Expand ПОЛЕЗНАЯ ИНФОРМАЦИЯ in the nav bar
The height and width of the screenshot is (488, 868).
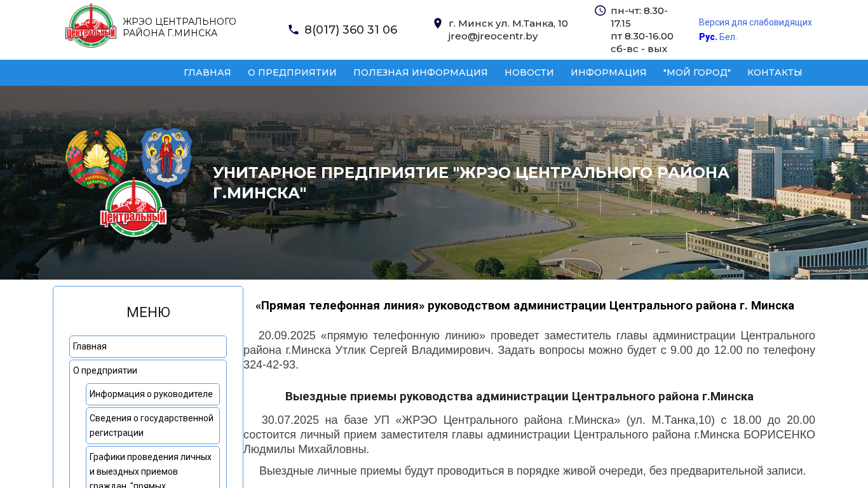420,72
